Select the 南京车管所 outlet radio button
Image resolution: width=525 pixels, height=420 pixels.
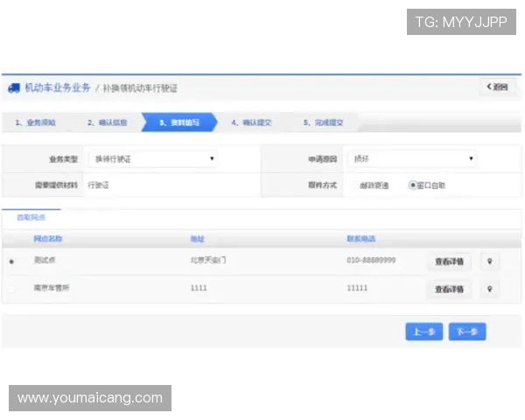[11, 290]
